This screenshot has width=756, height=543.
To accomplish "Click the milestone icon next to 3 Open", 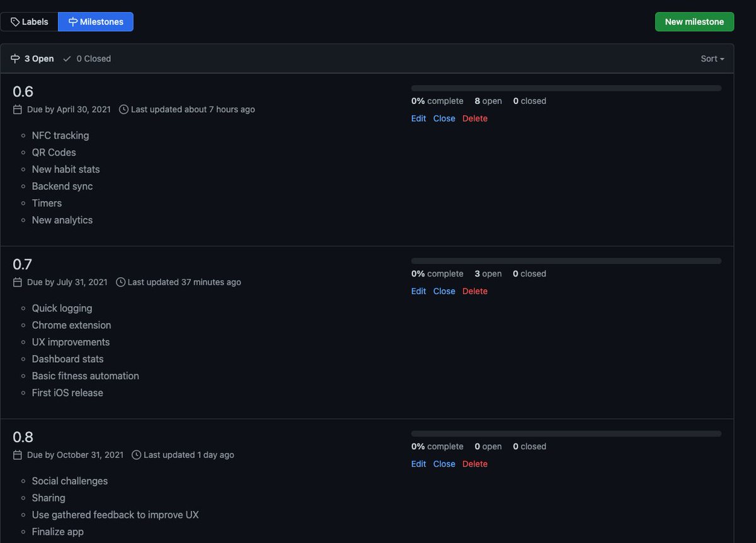I will tap(16, 59).
